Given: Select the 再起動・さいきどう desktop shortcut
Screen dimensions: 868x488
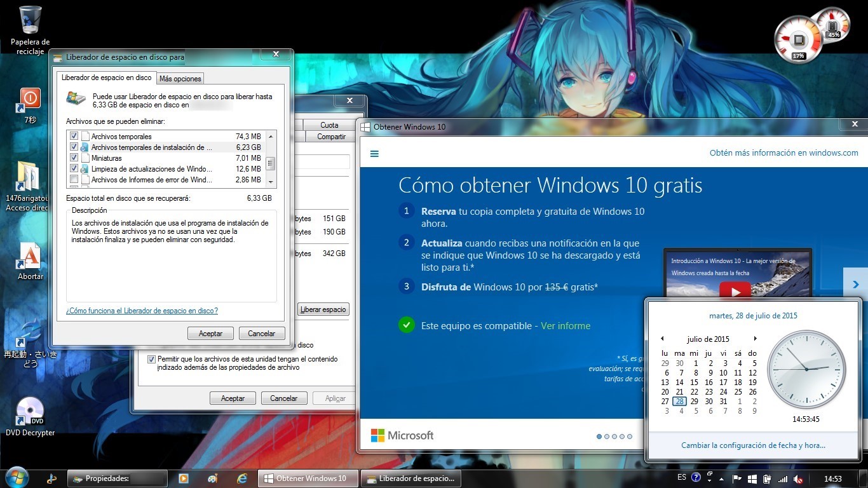Looking at the screenshot, I should click(x=30, y=343).
